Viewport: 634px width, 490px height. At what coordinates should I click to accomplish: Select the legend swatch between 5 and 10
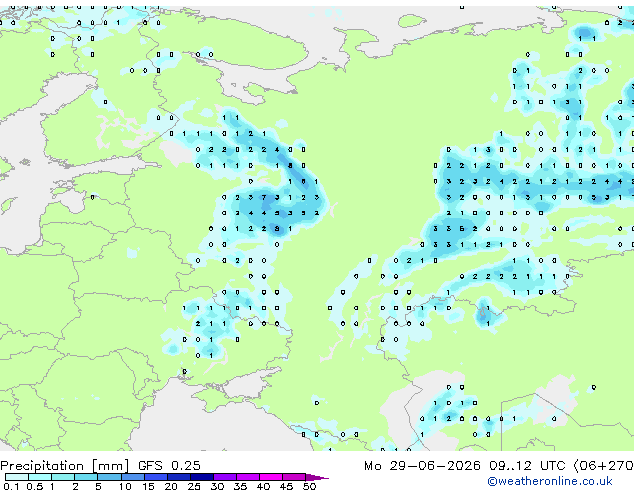click(x=109, y=477)
